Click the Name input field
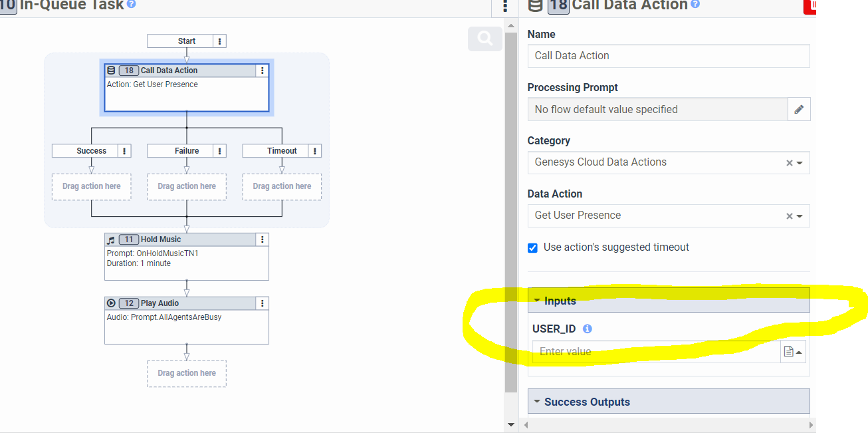The image size is (868, 437). tap(669, 56)
